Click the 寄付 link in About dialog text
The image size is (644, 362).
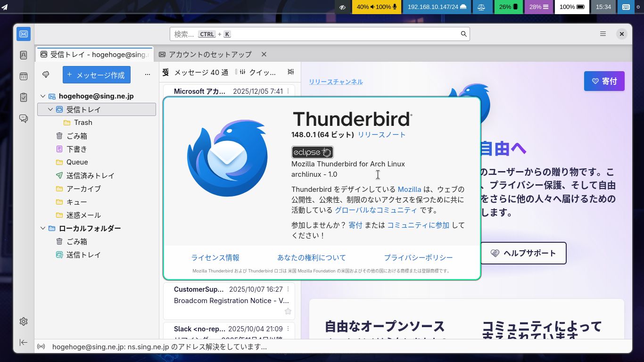[355, 225]
